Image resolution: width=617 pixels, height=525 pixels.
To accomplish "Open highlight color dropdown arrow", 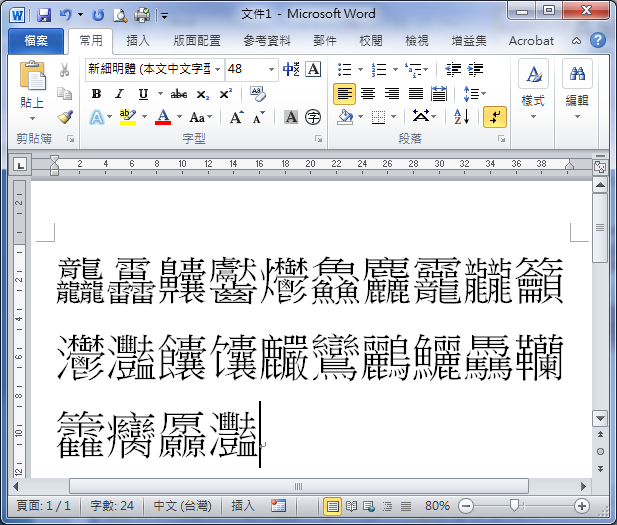I will click(x=144, y=117).
